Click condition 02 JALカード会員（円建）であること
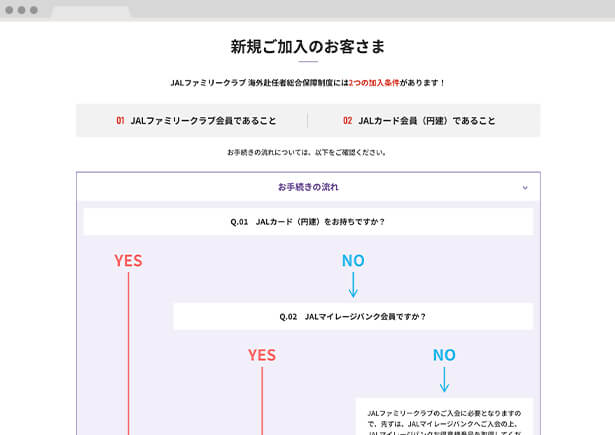The height and width of the screenshot is (435, 615). pyautogui.click(x=419, y=121)
